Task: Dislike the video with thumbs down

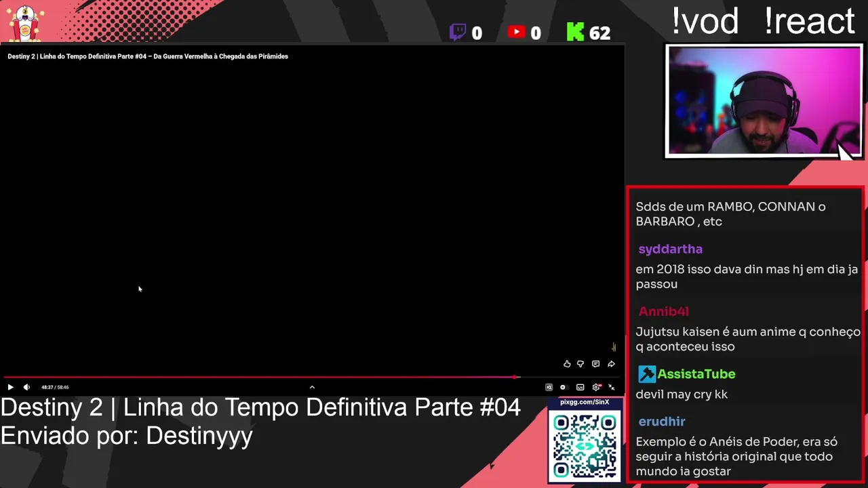Action: (x=580, y=364)
